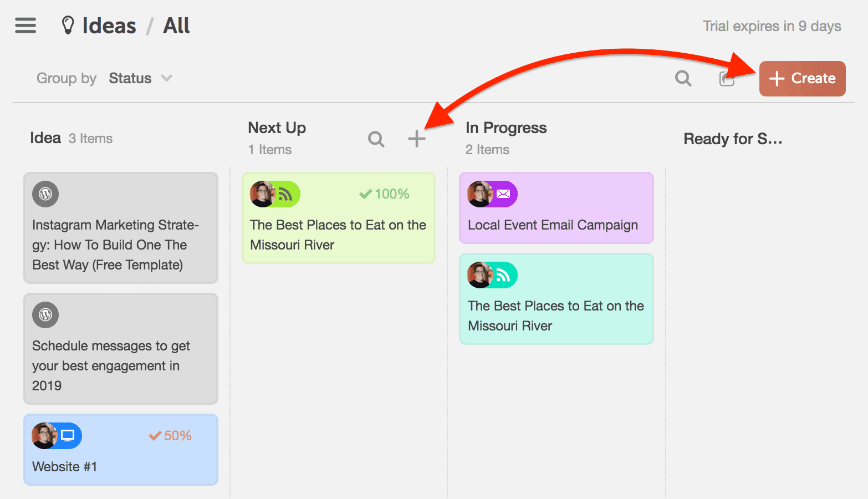Expand the Group by Status dropdown
Screen dimensions: 868x499
click(x=141, y=78)
